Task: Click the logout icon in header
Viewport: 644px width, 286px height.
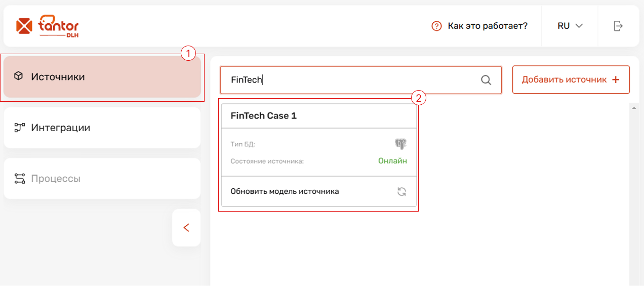Action: coord(618,26)
